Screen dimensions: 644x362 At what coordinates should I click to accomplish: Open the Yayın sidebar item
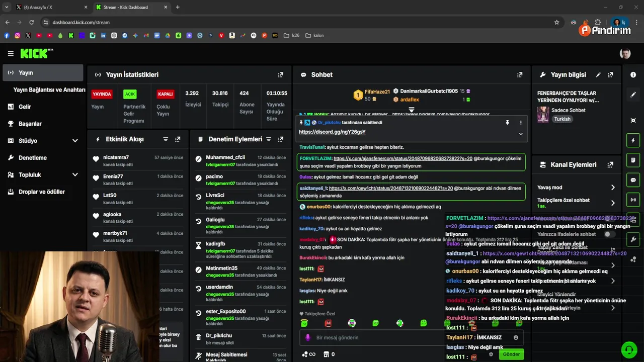[x=43, y=72]
